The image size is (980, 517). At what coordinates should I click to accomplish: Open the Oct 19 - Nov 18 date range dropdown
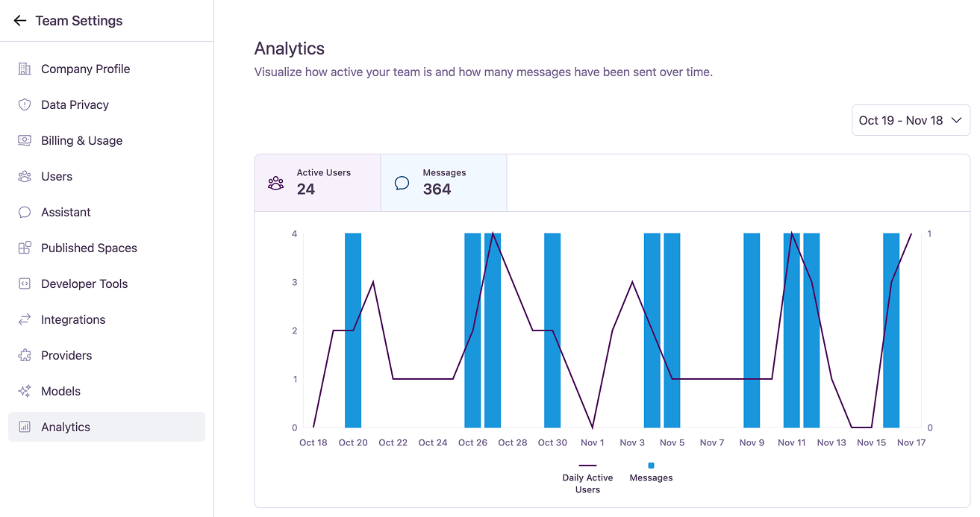pyautogui.click(x=911, y=119)
